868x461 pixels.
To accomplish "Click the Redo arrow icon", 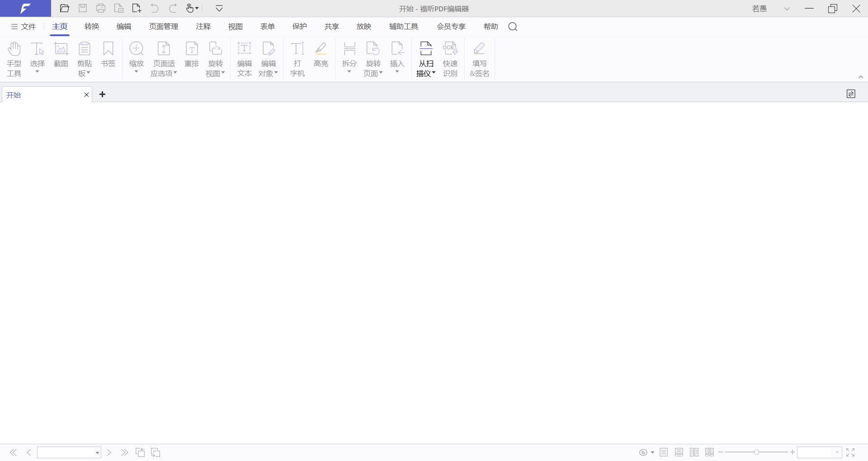I will coord(173,9).
